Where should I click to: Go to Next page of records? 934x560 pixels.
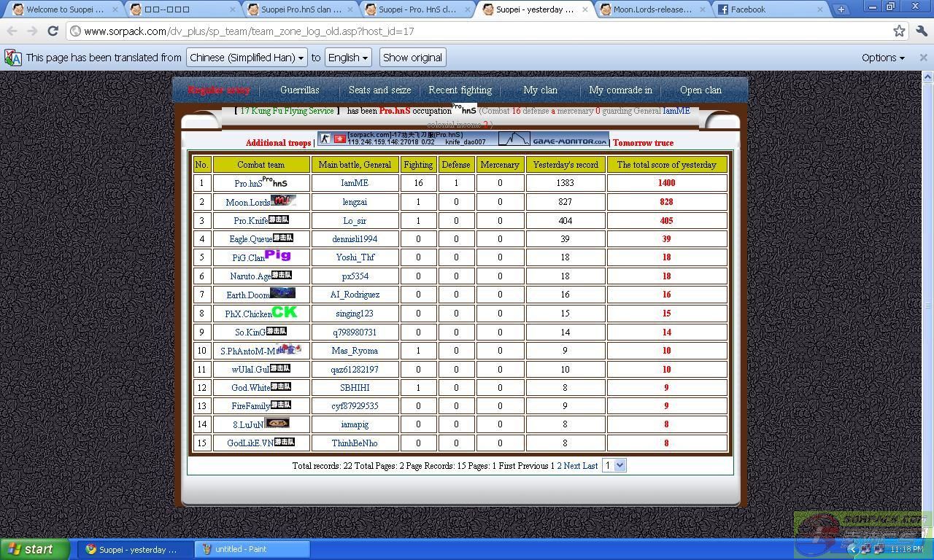(x=571, y=466)
